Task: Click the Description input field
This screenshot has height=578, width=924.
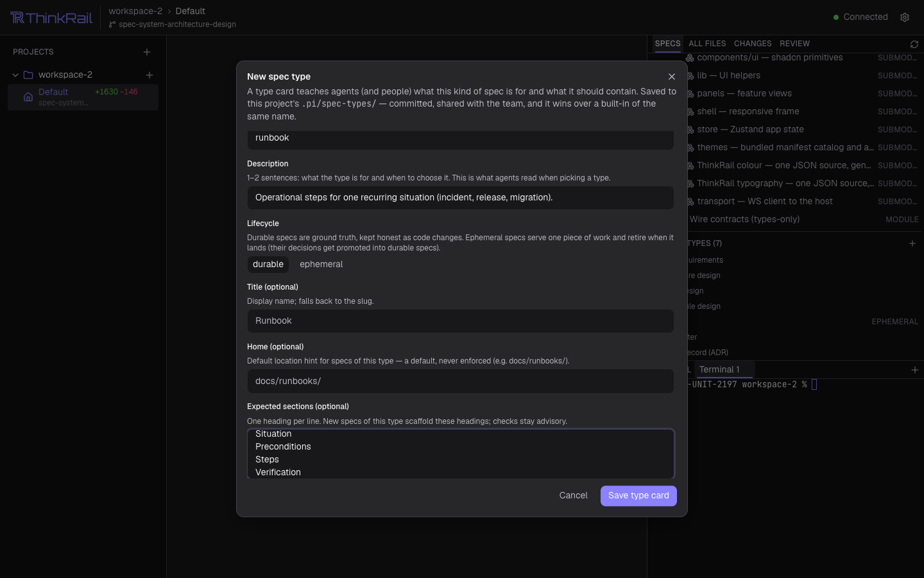Action: click(x=461, y=198)
